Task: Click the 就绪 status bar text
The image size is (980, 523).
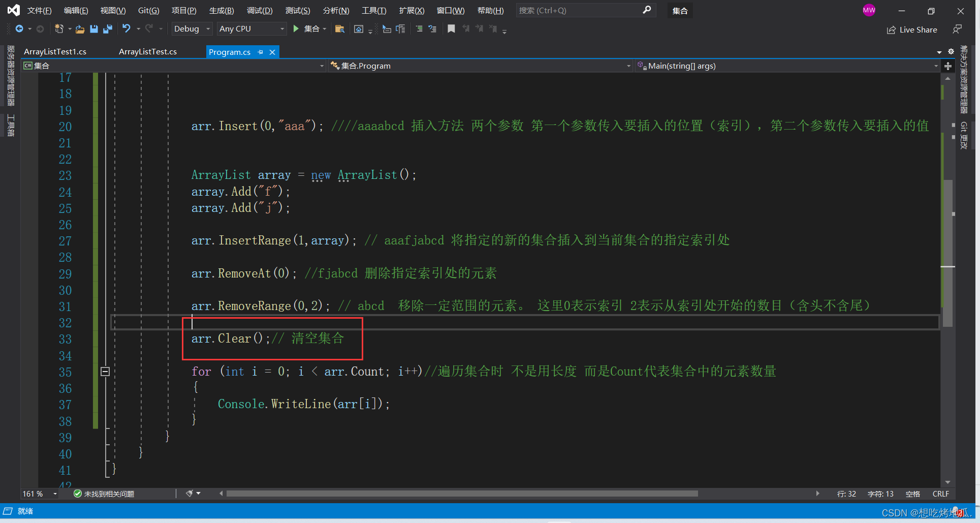Action: pos(25,511)
